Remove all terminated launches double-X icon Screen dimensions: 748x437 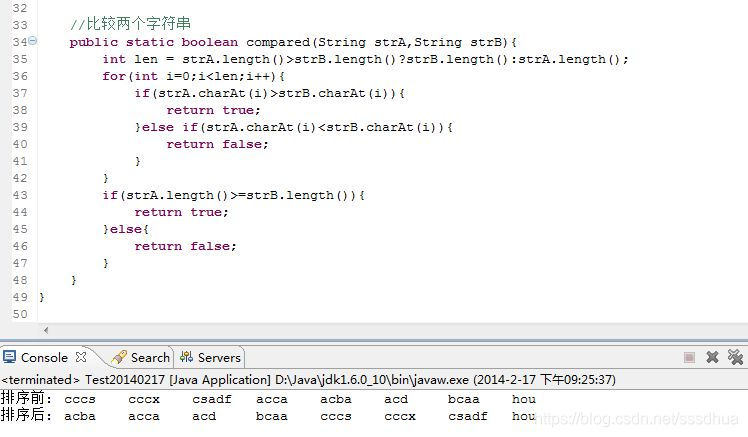(735, 357)
